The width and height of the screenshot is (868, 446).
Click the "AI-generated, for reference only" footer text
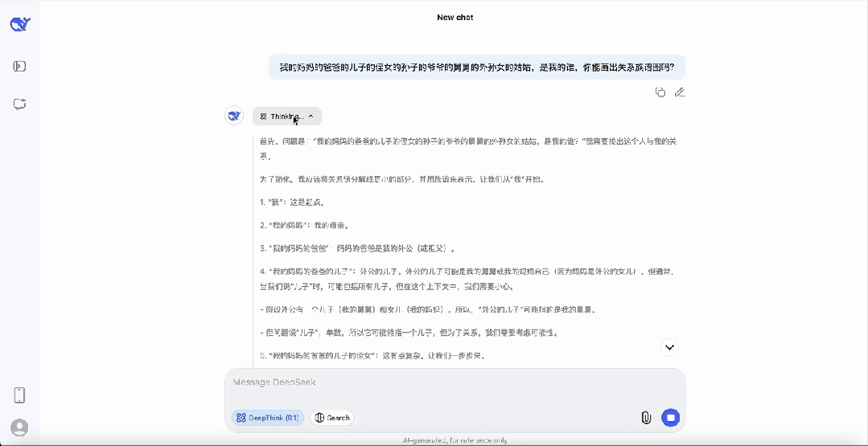(455, 440)
